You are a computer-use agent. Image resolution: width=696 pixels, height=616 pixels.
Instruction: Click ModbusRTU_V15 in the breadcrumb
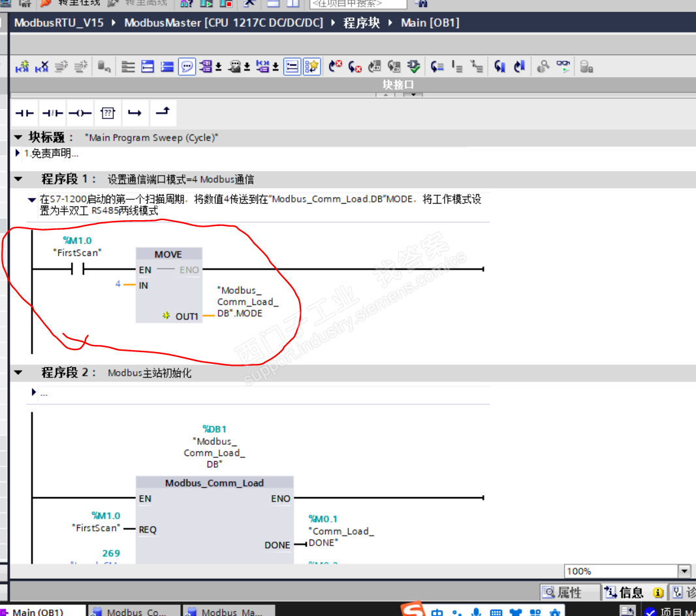(x=59, y=23)
